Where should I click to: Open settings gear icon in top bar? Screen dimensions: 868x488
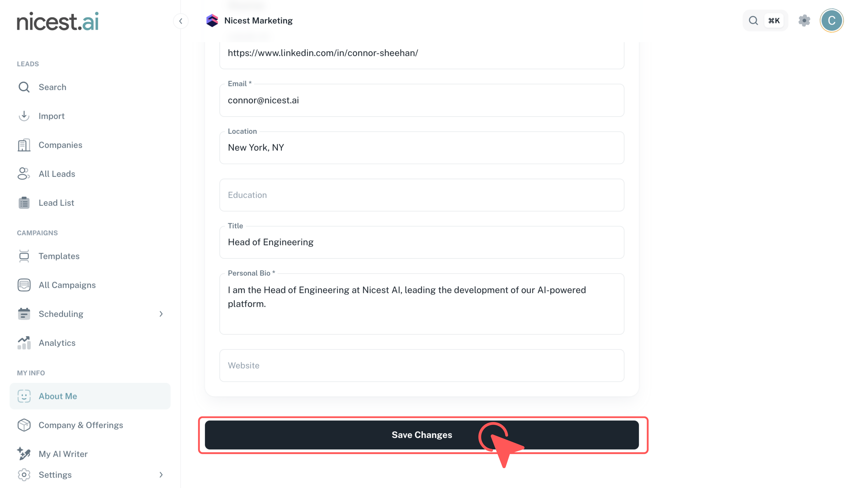point(804,21)
